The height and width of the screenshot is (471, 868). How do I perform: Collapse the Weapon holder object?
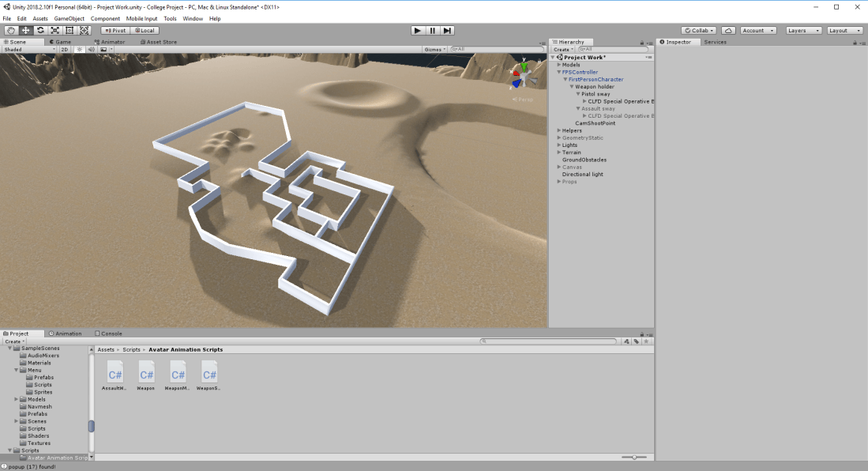(x=572, y=86)
